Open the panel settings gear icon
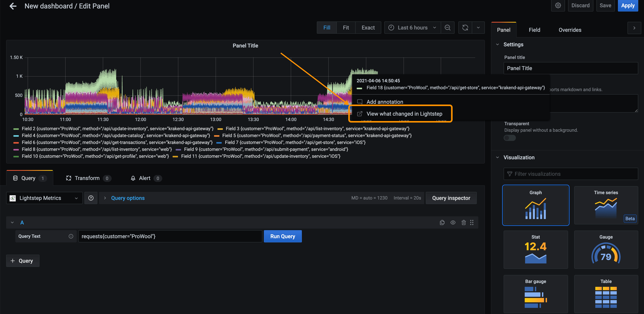The width and height of the screenshot is (644, 314). click(x=558, y=6)
